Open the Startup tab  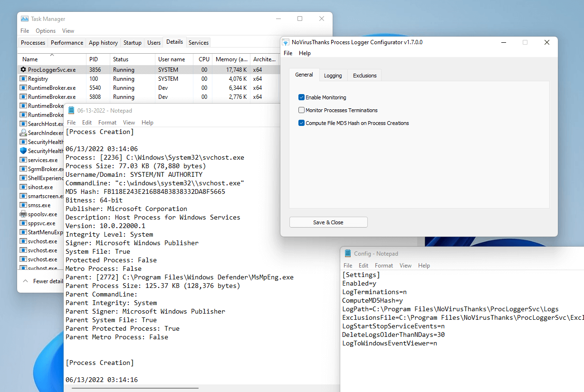pyautogui.click(x=133, y=43)
